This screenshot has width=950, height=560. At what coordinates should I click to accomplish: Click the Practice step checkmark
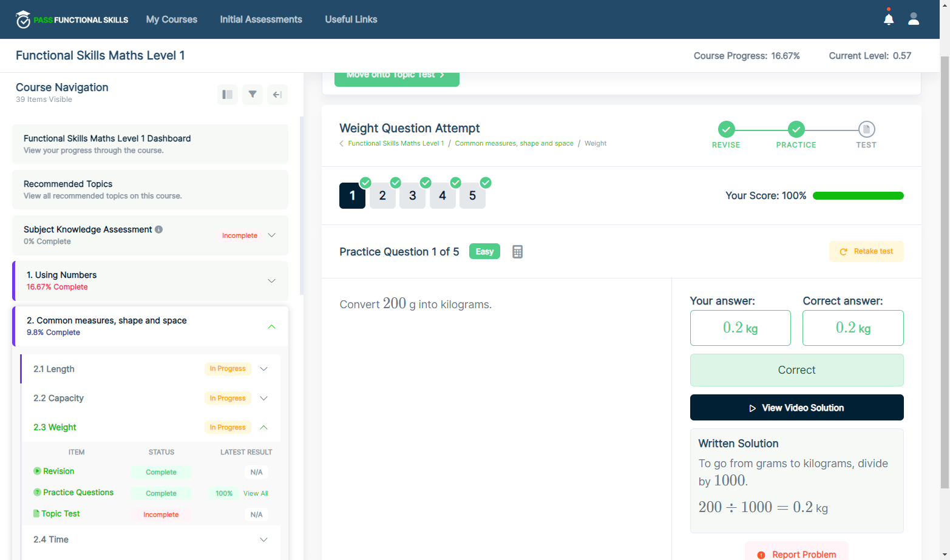(796, 129)
